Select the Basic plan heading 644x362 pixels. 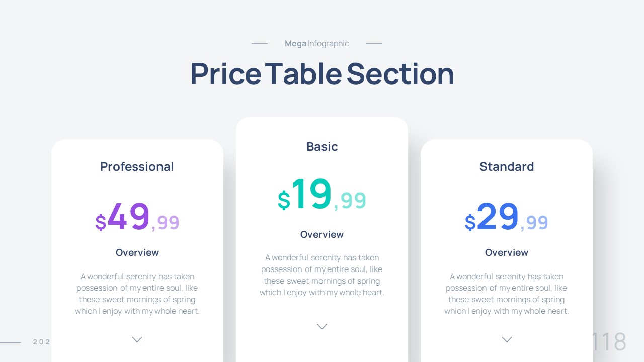click(322, 147)
